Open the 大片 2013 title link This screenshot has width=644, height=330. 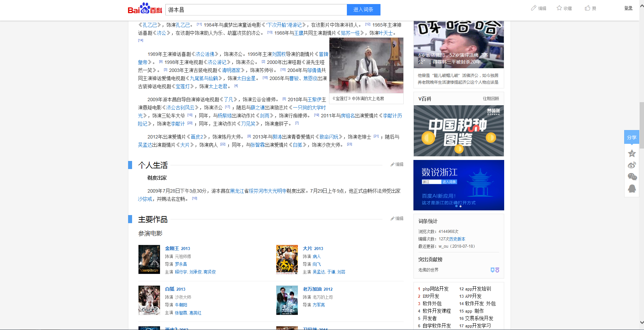(x=313, y=248)
